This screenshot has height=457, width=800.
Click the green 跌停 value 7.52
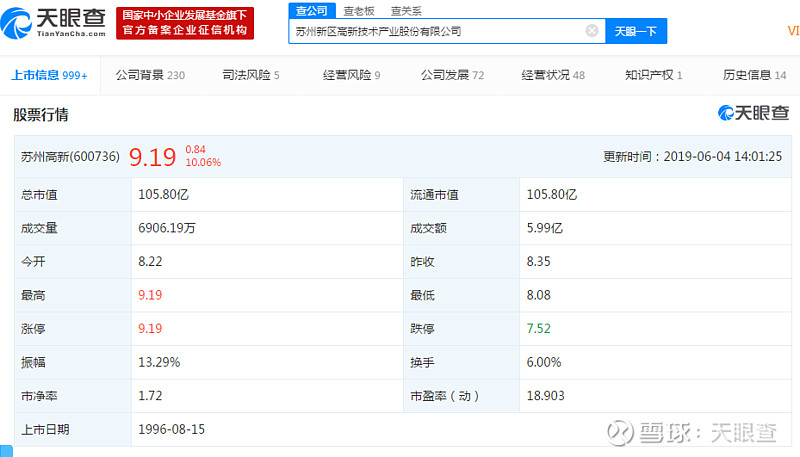click(x=538, y=328)
